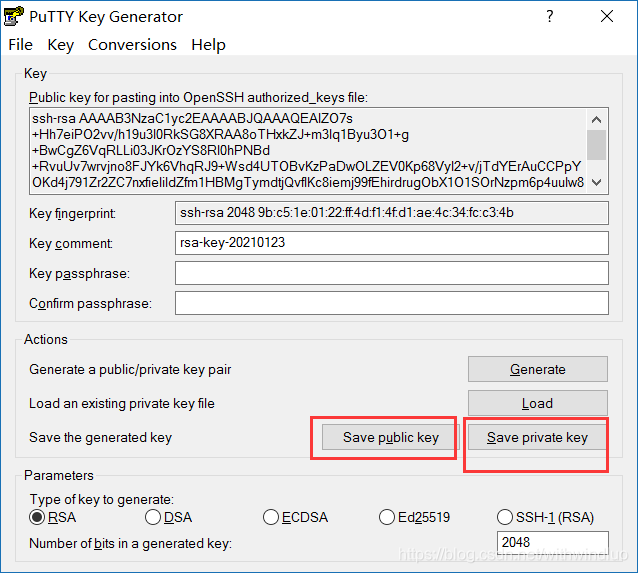Click public key box scroll down arrow
Viewport: 638px width, 573px height.
click(x=596, y=182)
